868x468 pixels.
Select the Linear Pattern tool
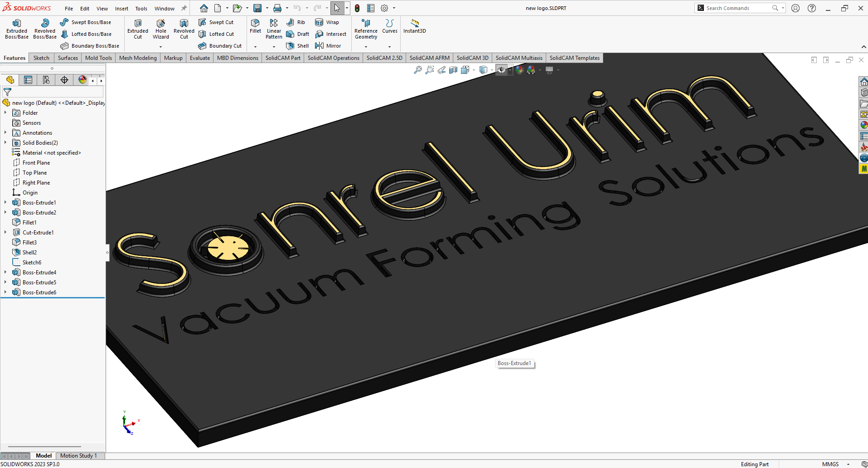coord(274,29)
